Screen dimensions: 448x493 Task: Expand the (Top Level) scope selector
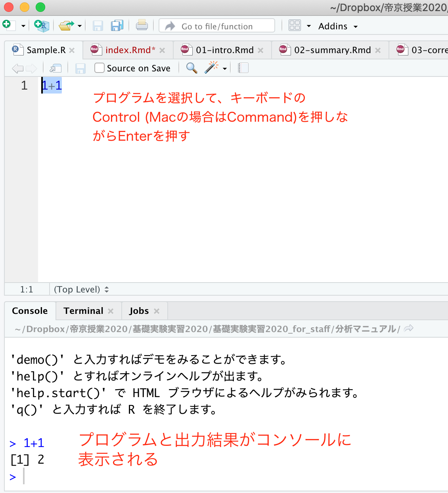click(81, 290)
